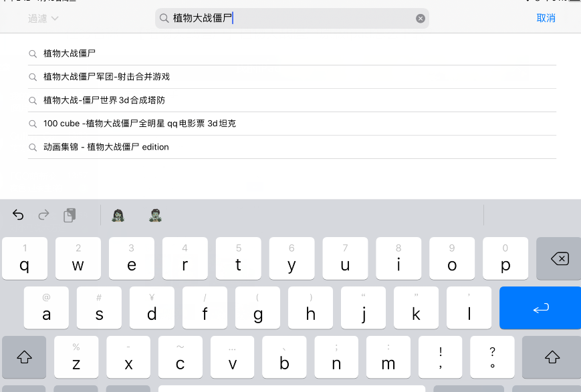Choose suggestion 植物大战-僵尸世界 3d合成塔防
The height and width of the screenshot is (392, 581).
104,100
